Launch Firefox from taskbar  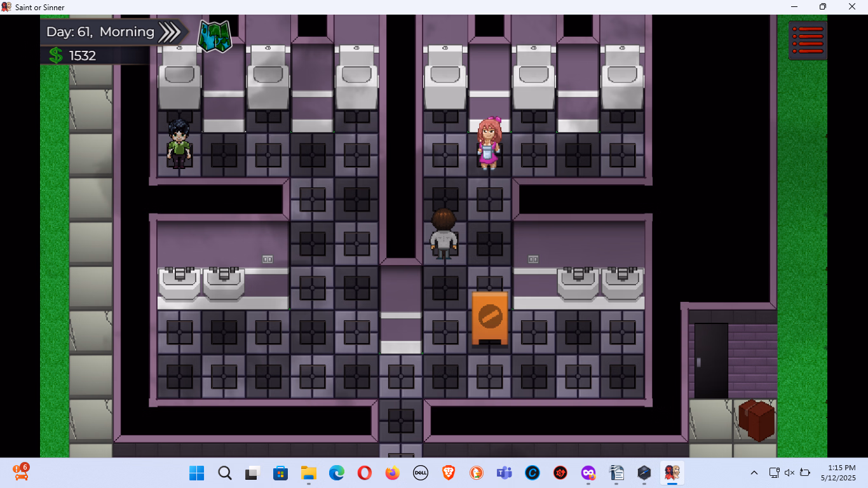(x=392, y=473)
